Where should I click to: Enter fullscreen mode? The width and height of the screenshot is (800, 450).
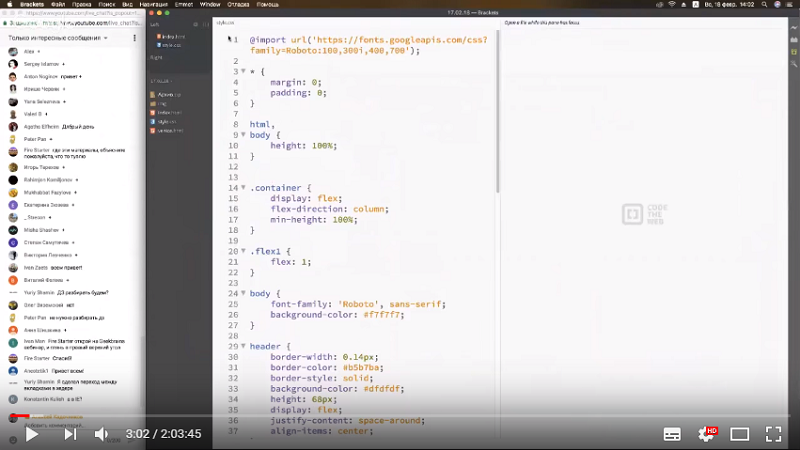point(773,434)
